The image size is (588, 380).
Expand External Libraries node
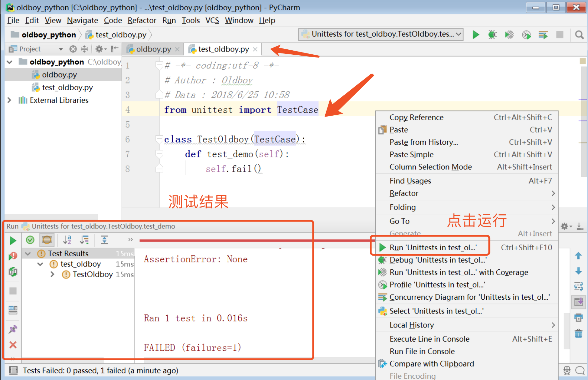[9, 100]
